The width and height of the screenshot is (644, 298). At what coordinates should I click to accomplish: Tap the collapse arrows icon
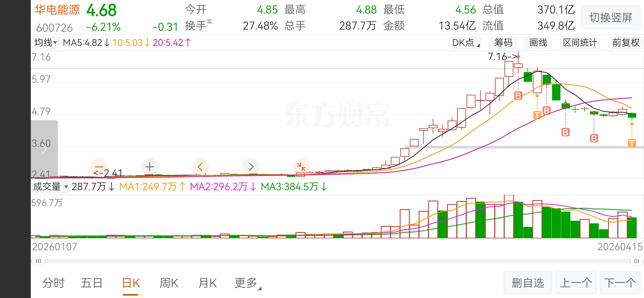pos(301,167)
